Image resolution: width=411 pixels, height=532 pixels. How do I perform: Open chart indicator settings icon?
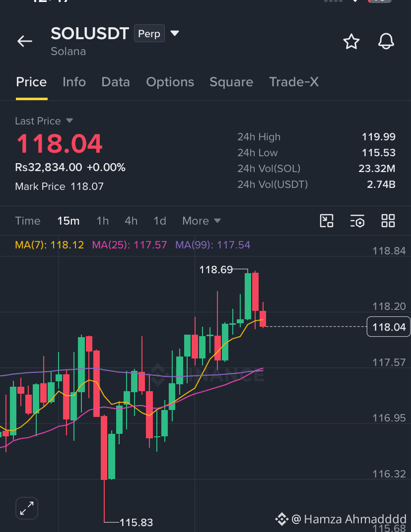point(357,221)
